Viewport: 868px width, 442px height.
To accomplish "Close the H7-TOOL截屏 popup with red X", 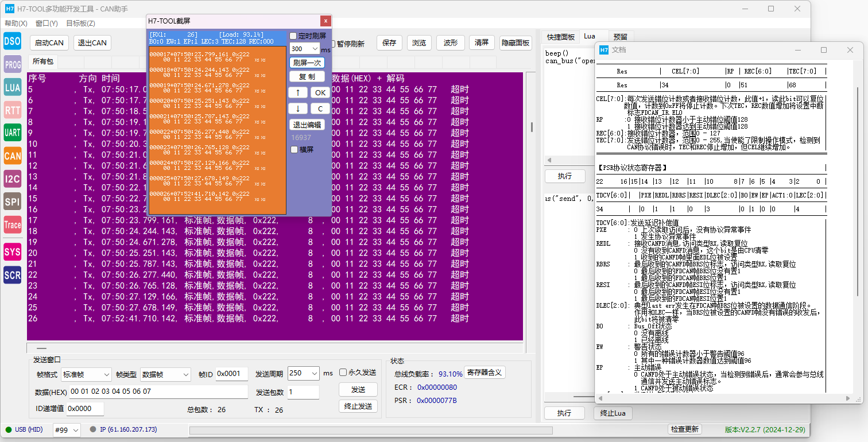I will pyautogui.click(x=325, y=21).
